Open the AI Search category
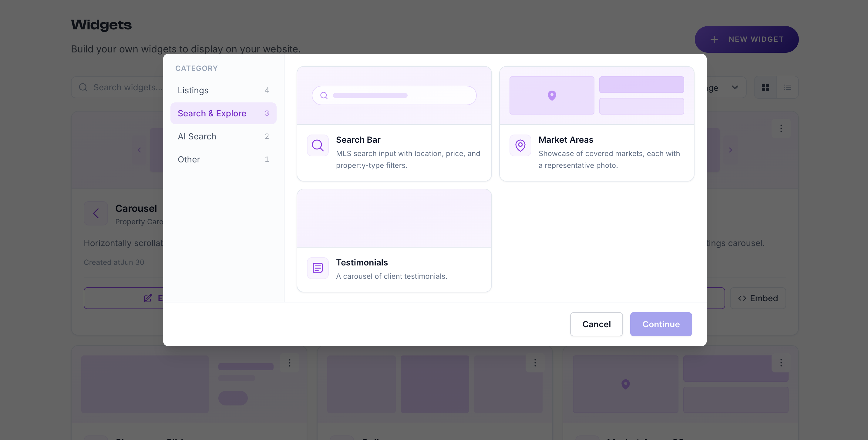 (x=223, y=136)
